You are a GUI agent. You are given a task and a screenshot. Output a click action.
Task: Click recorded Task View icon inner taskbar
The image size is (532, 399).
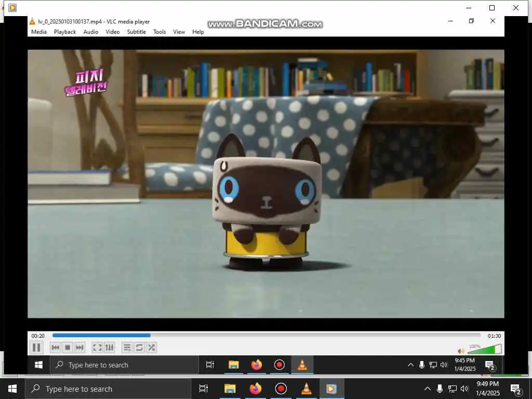[x=210, y=365]
